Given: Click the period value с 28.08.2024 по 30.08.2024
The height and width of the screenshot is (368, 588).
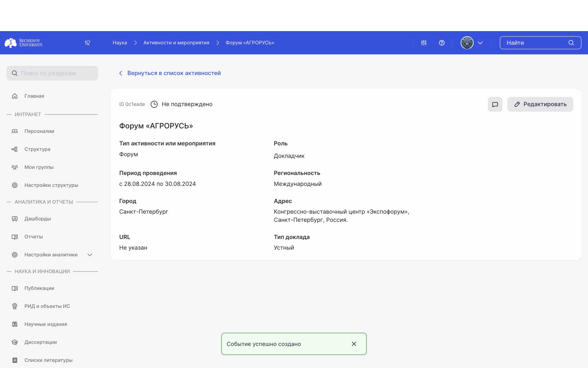Looking at the screenshot, I should (157, 184).
